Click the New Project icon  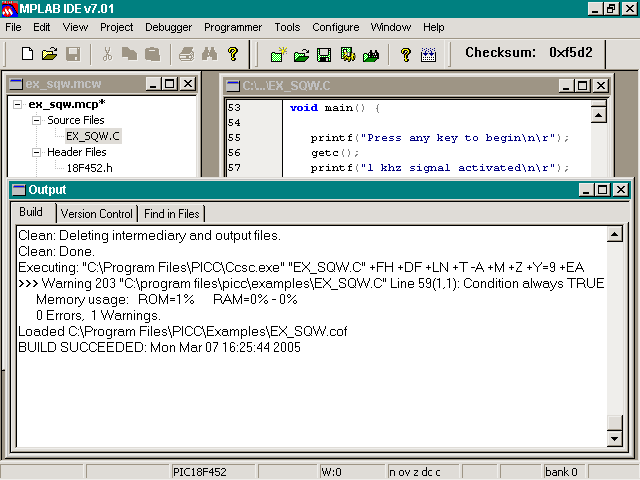coord(278,55)
